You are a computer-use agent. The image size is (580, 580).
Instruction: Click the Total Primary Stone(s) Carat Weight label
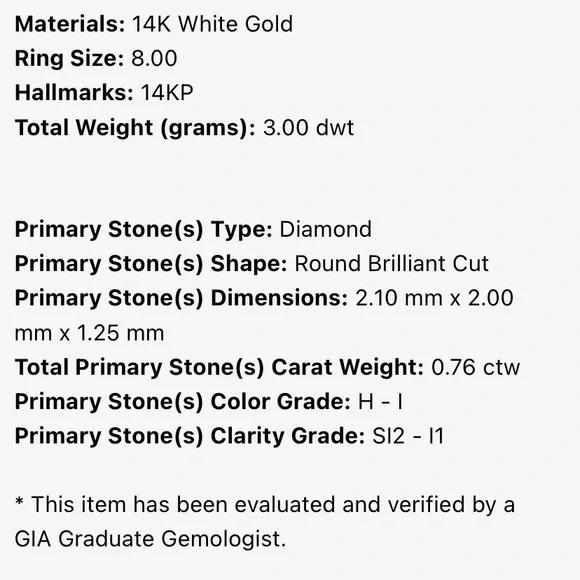(x=219, y=367)
